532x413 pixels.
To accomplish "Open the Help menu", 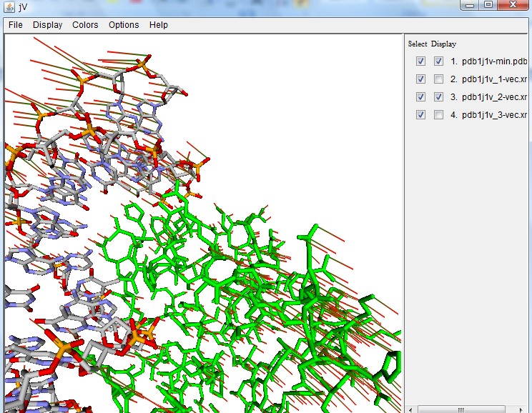I will click(x=159, y=25).
